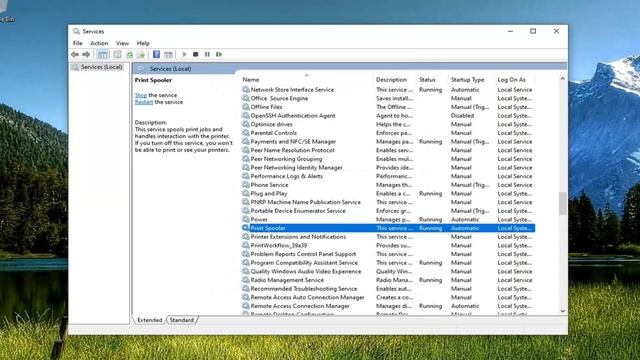Screen dimensions: 640x360
Task: Click the vertical scrollbar thumb of services list
Action: tap(562, 203)
